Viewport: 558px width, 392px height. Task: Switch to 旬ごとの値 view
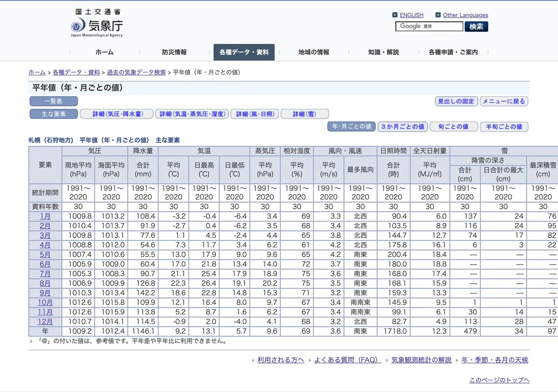[454, 126]
